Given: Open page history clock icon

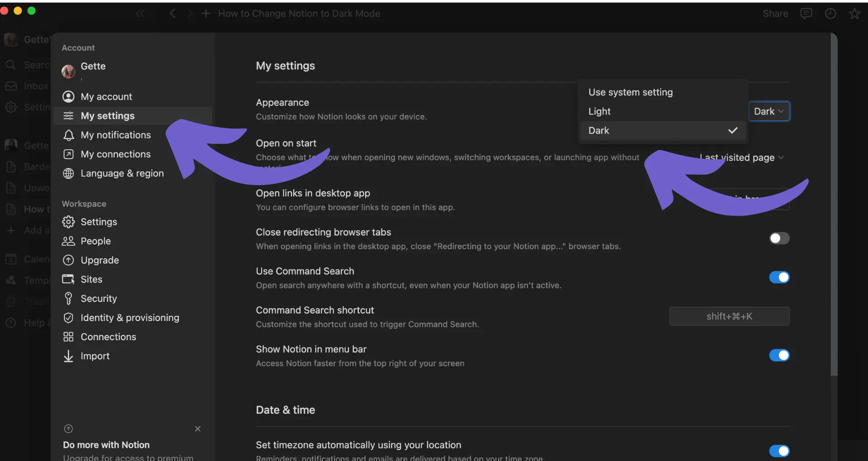Looking at the screenshot, I should pyautogui.click(x=830, y=14).
